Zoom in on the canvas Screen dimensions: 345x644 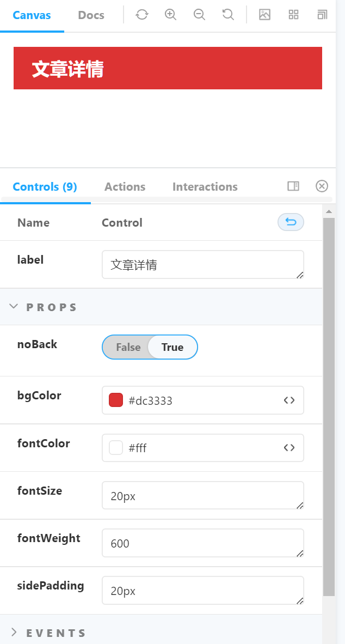[171, 15]
